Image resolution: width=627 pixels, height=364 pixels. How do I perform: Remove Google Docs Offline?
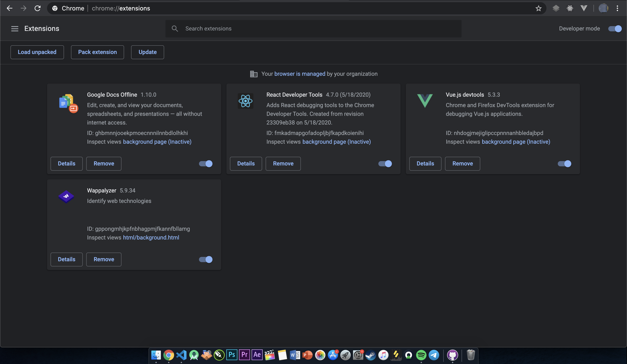104,163
